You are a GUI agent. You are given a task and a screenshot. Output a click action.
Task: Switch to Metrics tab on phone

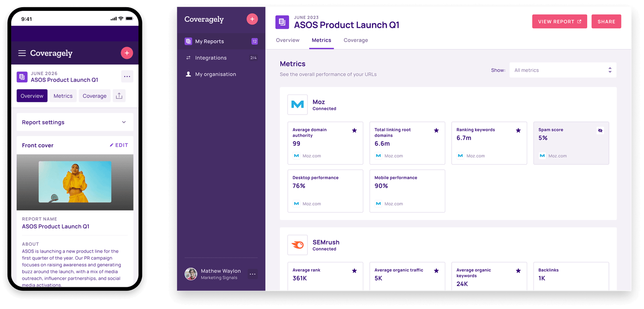(x=63, y=96)
